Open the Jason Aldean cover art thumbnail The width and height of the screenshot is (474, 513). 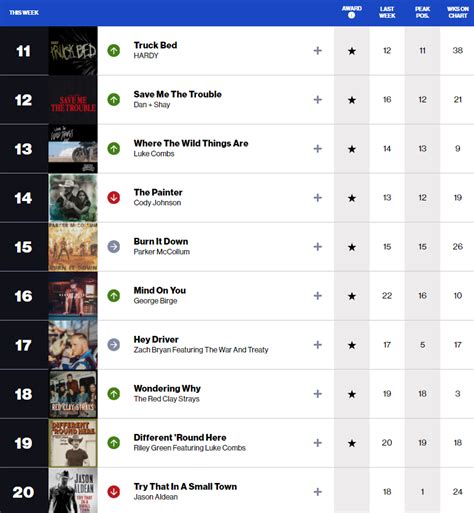73,491
